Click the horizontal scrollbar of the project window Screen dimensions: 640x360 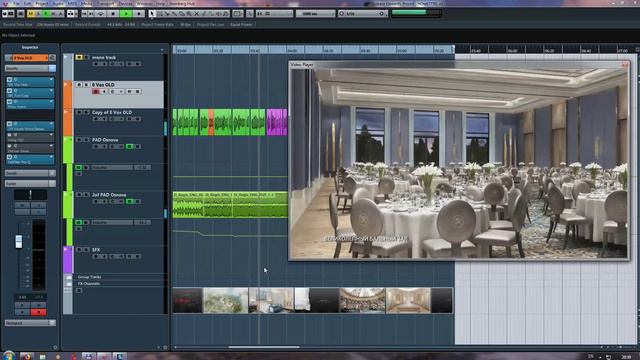tap(264, 347)
